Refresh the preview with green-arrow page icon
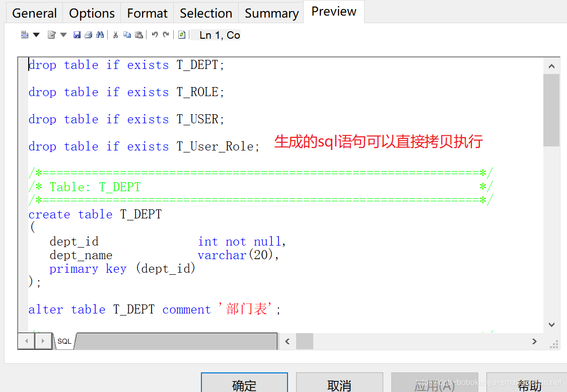567x392 pixels. tap(182, 35)
